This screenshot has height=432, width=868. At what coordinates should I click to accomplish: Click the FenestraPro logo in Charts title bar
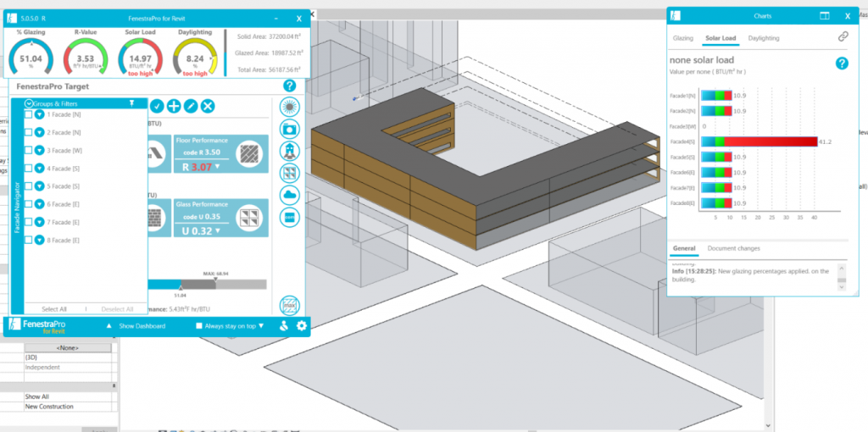point(676,16)
